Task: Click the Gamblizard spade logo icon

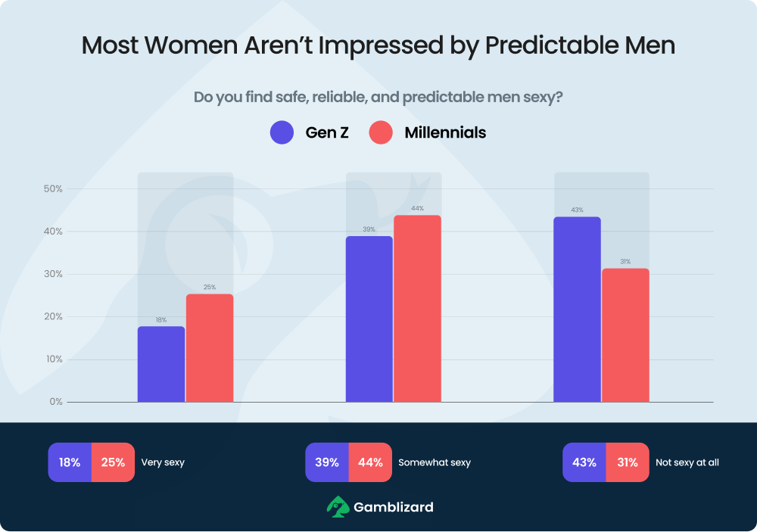Action: click(x=337, y=506)
